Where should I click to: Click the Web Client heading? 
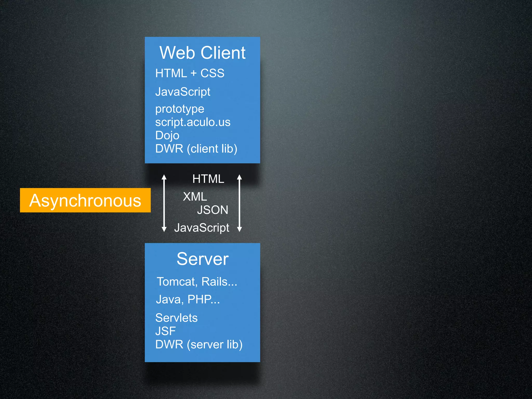pos(202,53)
